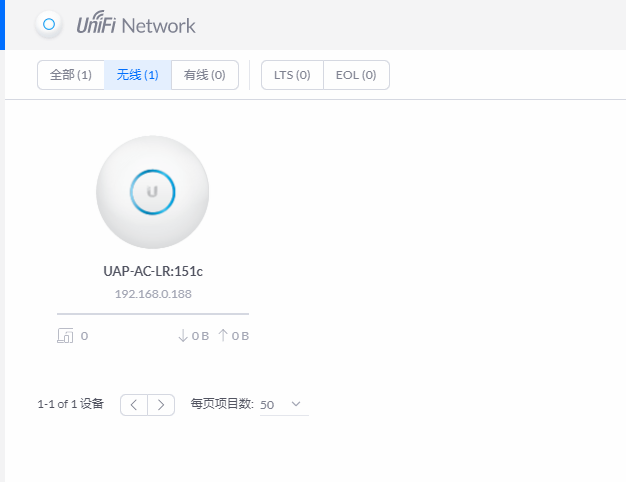Go to the previous page of devices
This screenshot has width=626, height=482.
(x=134, y=405)
